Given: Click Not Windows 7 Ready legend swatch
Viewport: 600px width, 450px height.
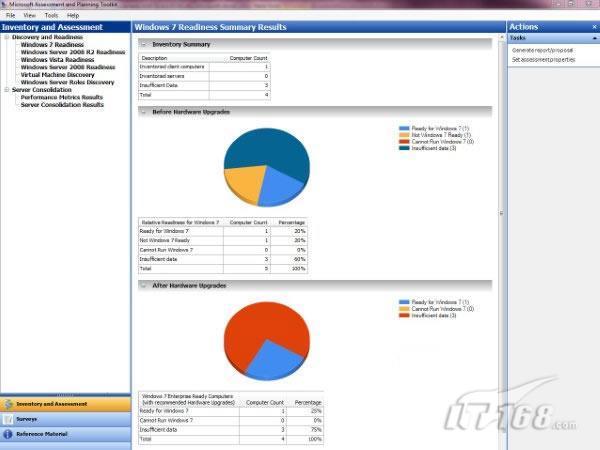Looking at the screenshot, I should 404,135.
